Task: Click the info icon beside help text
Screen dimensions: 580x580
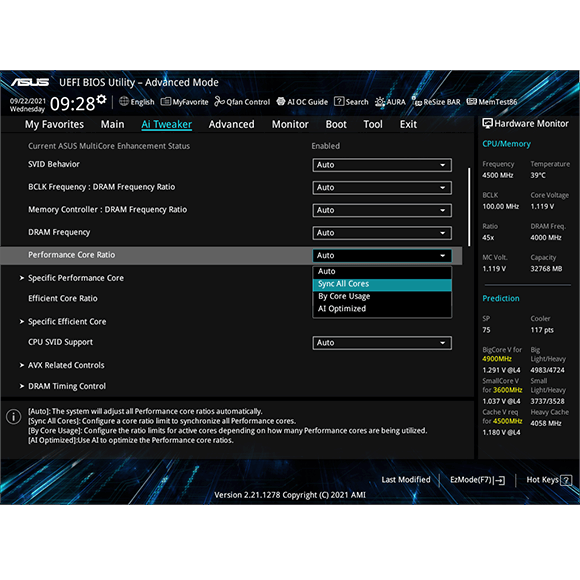Action: pyautogui.click(x=14, y=417)
